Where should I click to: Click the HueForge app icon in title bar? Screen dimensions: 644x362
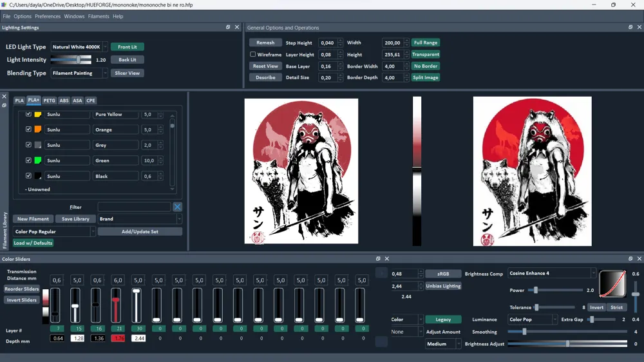coord(4,5)
